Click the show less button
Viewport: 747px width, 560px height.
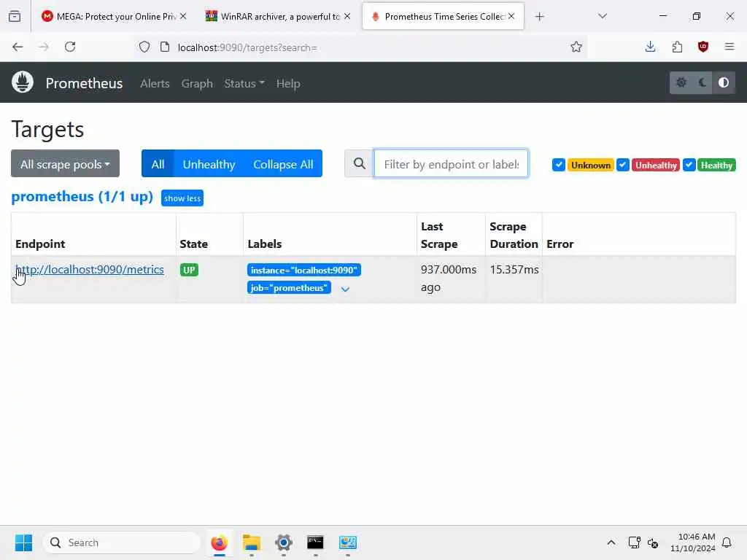click(x=182, y=198)
